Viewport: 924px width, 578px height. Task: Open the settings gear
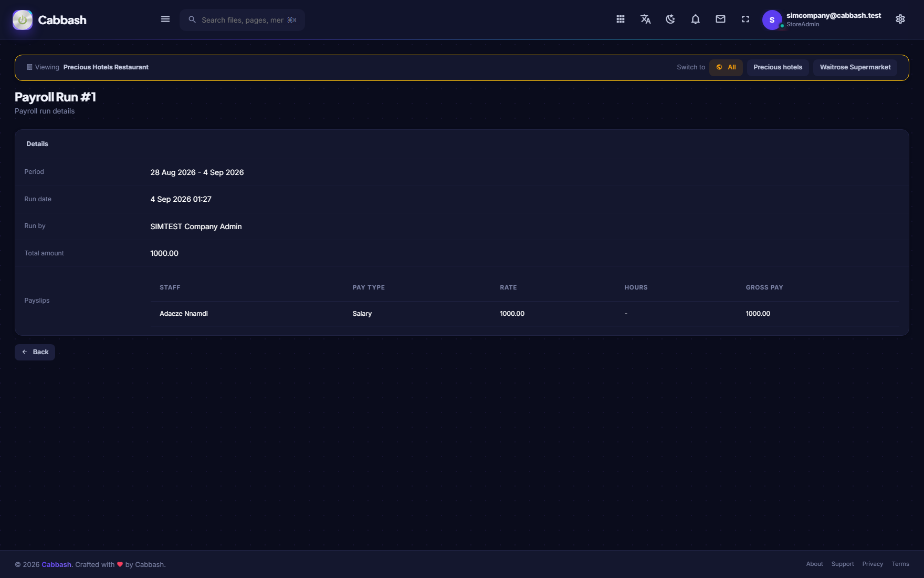pyautogui.click(x=900, y=19)
